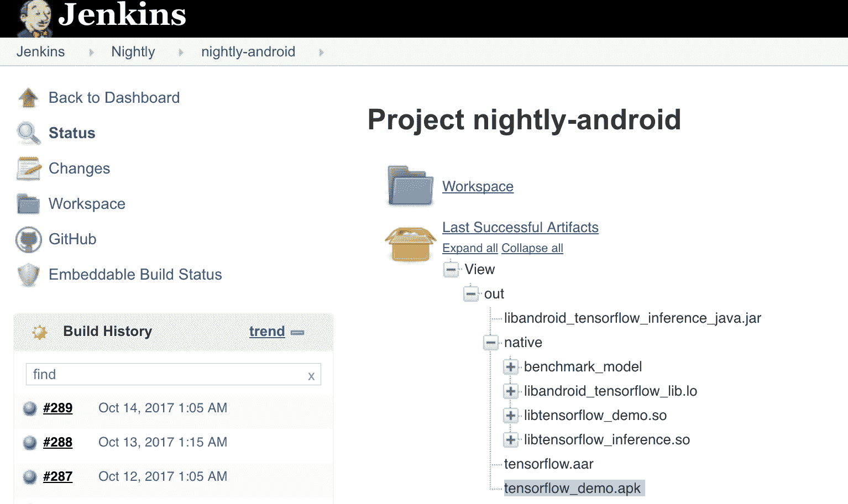Click the Jenkins butler logo

click(35, 18)
